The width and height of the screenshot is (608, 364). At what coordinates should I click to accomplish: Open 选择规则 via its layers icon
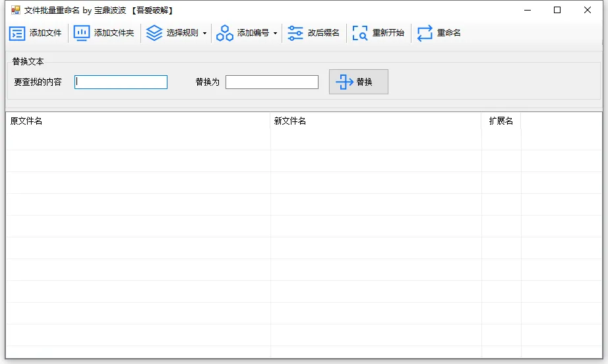pyautogui.click(x=154, y=33)
